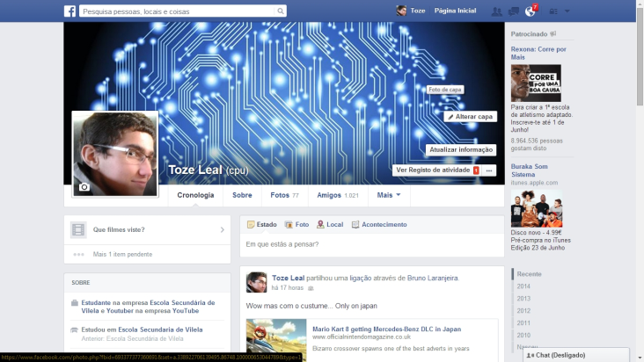Click the Foto de capa tooltip label
Screen dimensions: 644x362
pos(445,90)
